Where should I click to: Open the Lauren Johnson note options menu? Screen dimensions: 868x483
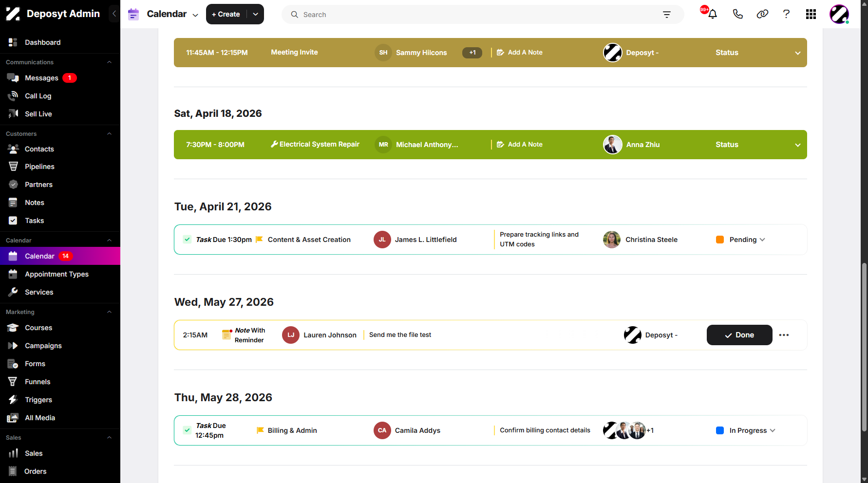point(784,335)
